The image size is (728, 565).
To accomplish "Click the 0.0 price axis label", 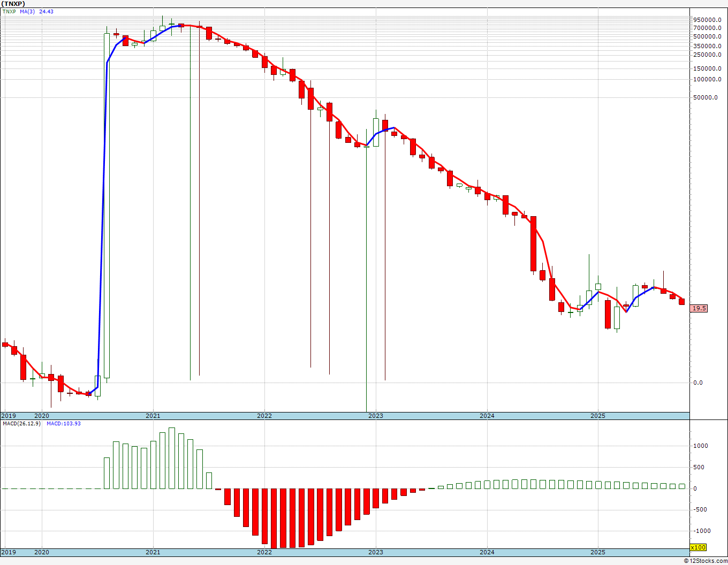I will pos(698,383).
